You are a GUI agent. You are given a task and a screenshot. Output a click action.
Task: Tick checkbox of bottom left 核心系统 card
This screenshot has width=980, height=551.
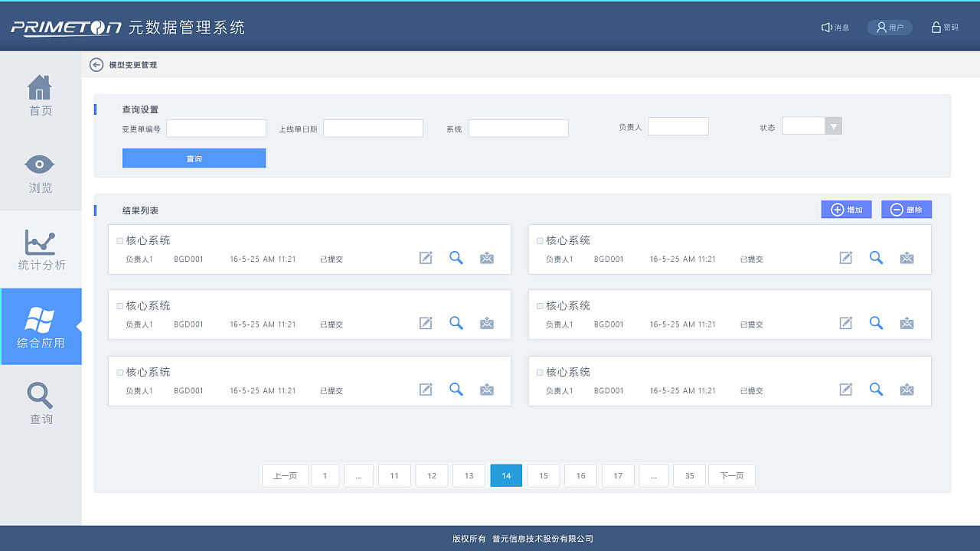tap(120, 372)
